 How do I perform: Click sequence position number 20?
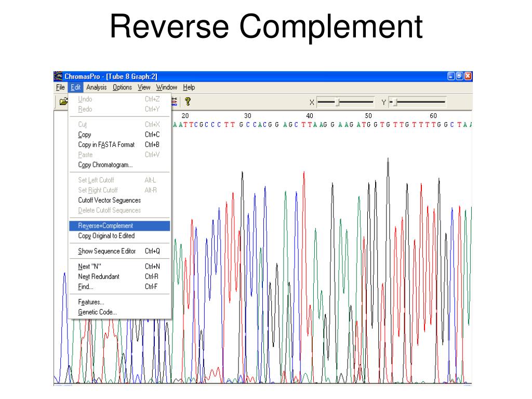185,116
